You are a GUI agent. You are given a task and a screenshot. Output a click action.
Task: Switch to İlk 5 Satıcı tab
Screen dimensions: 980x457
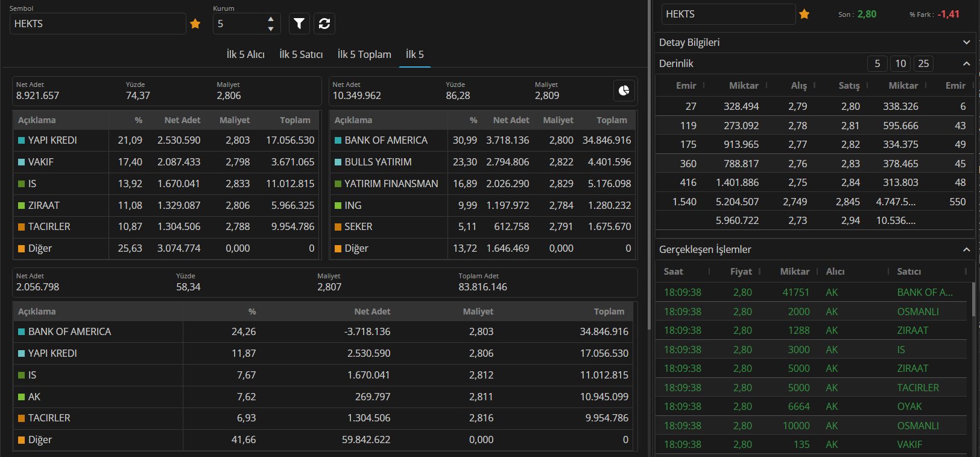tap(301, 54)
